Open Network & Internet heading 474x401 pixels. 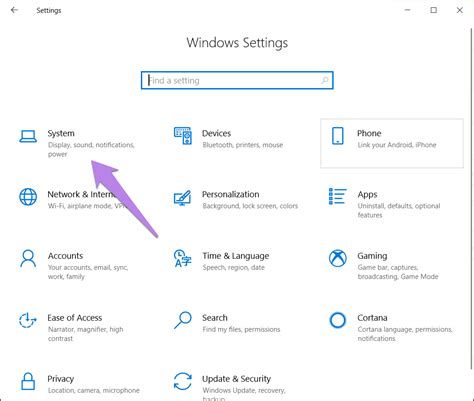click(x=81, y=194)
